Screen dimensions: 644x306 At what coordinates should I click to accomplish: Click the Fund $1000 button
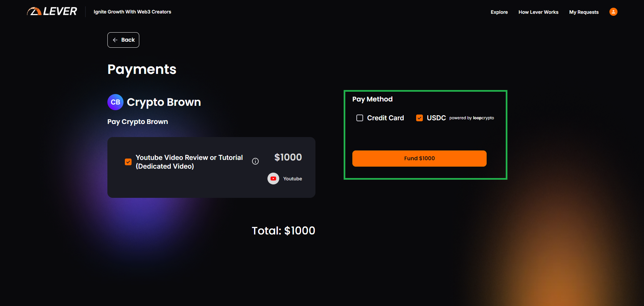pos(419,158)
